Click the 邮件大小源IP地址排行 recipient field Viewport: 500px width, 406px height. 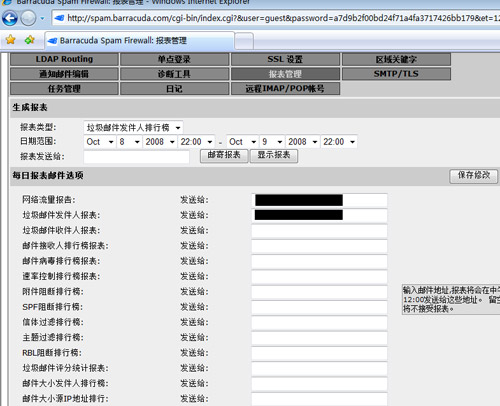319,399
